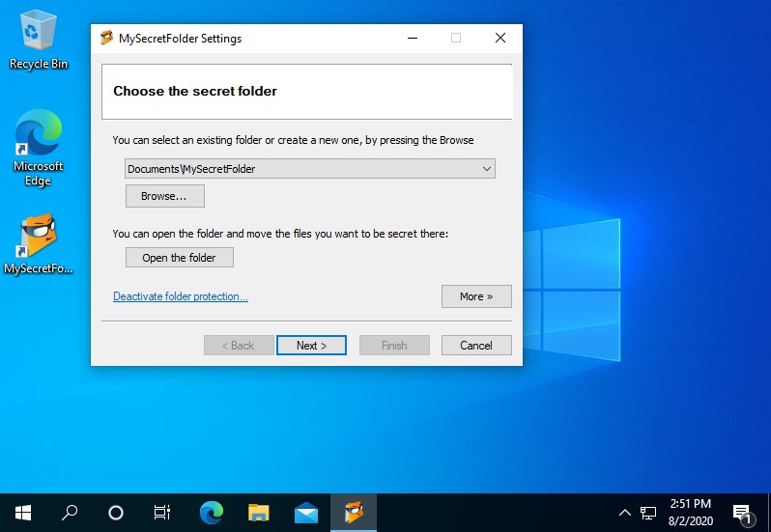The width and height of the screenshot is (771, 532).
Task: Expand options with the More » button
Action: point(476,296)
